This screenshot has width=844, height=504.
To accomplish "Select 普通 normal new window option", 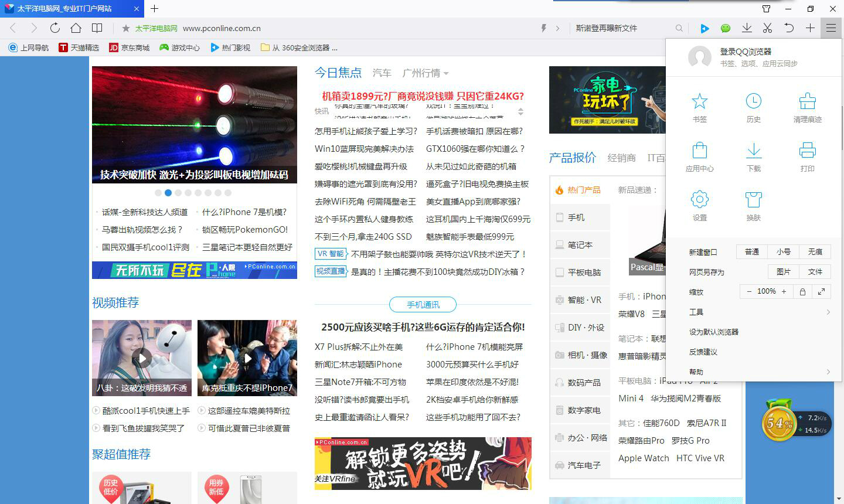I will [x=752, y=252].
